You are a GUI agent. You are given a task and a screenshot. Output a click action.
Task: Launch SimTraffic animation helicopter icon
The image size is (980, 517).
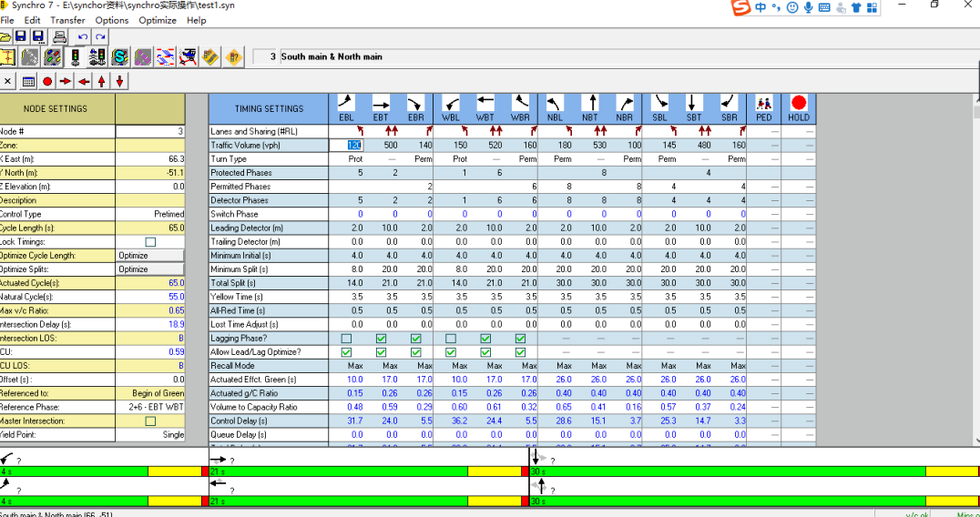(189, 56)
